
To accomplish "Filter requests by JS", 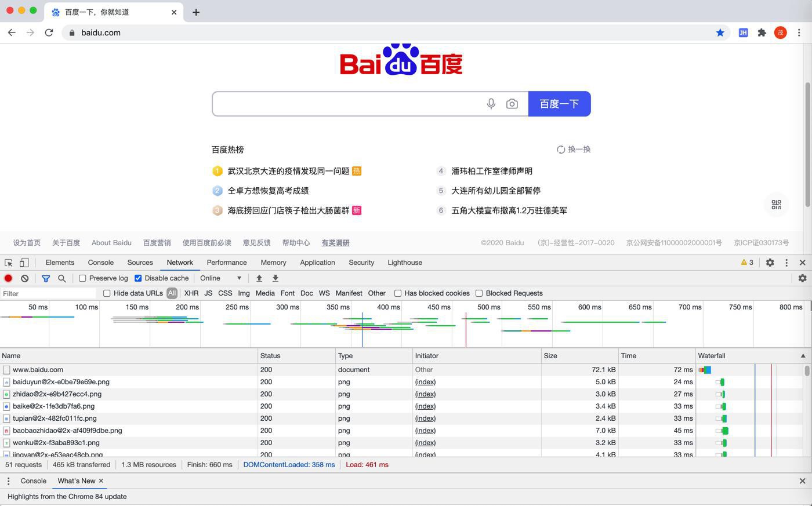I will pyautogui.click(x=208, y=293).
